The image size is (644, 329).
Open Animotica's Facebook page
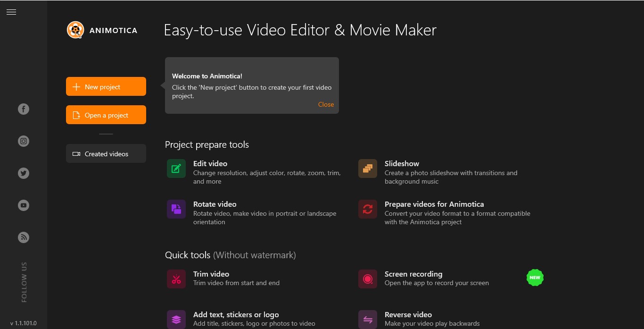coord(23,109)
